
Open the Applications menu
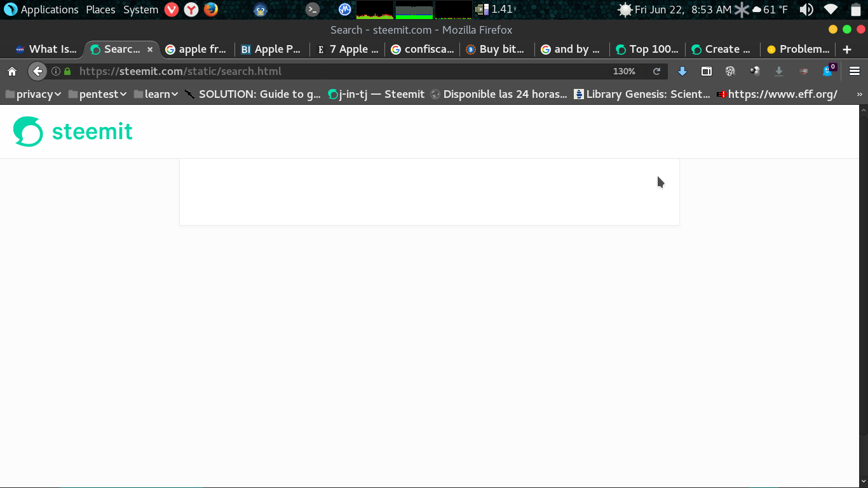[42, 10]
